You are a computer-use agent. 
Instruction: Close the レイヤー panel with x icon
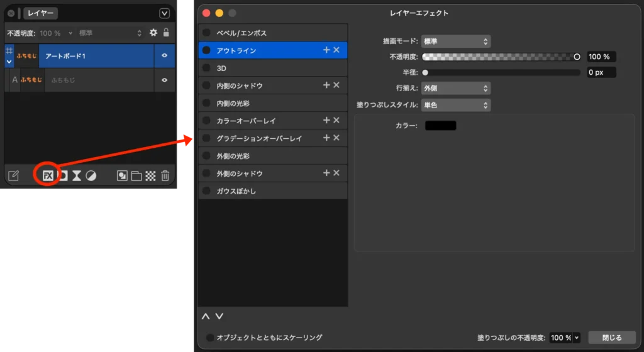[x=11, y=13]
